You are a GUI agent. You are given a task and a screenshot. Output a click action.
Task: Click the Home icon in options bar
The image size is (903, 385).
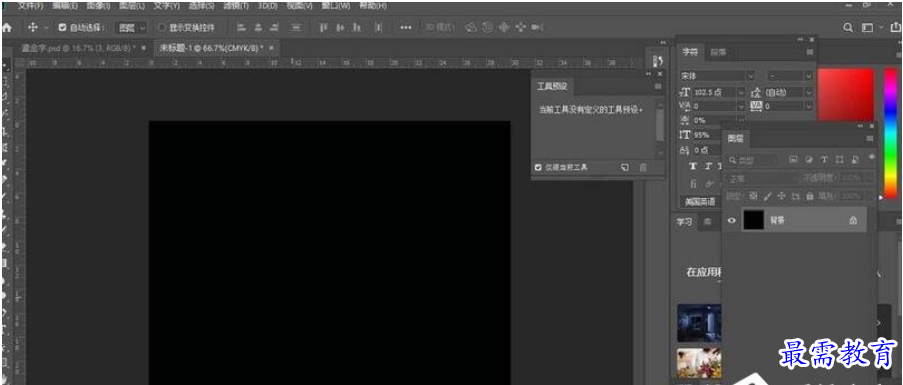pos(7,27)
